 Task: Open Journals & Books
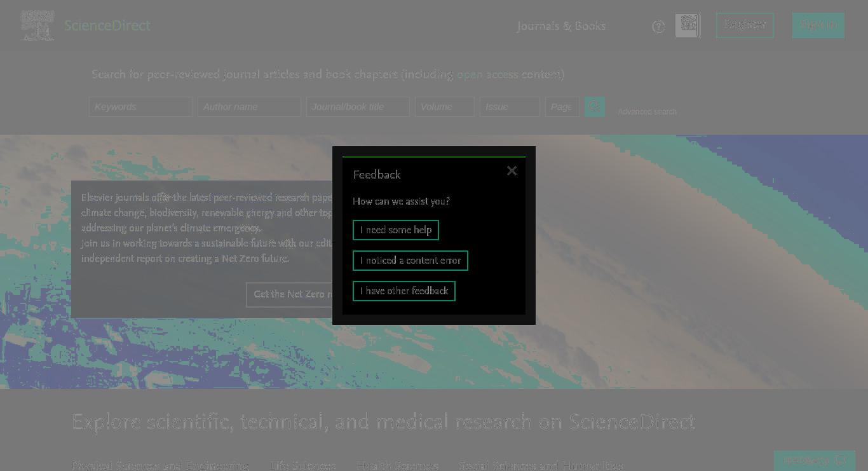click(561, 26)
